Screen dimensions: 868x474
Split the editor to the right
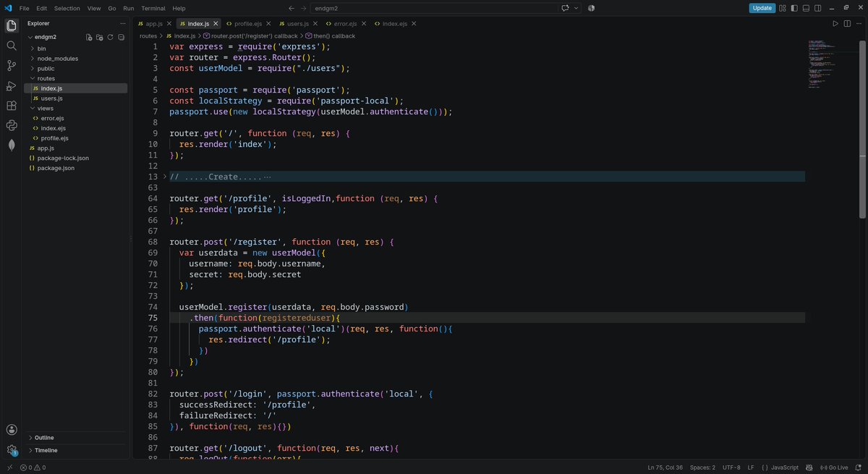(x=847, y=24)
